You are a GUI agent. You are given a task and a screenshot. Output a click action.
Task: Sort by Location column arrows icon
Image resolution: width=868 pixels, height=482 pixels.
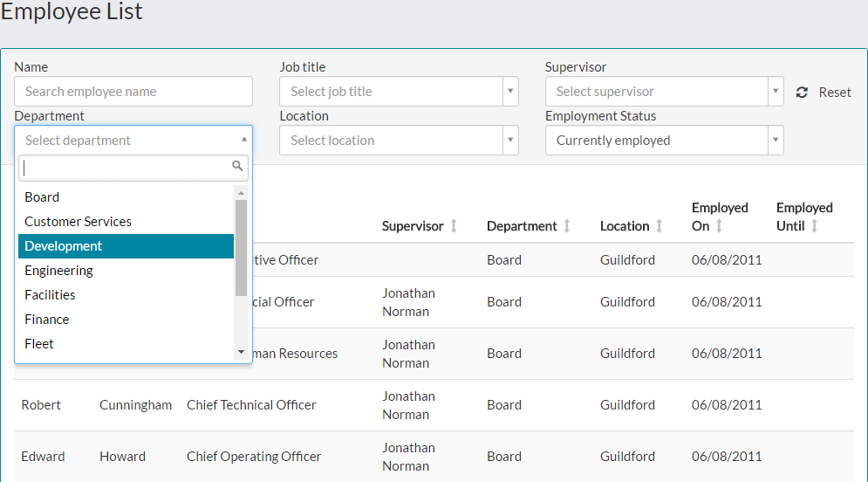(x=660, y=226)
